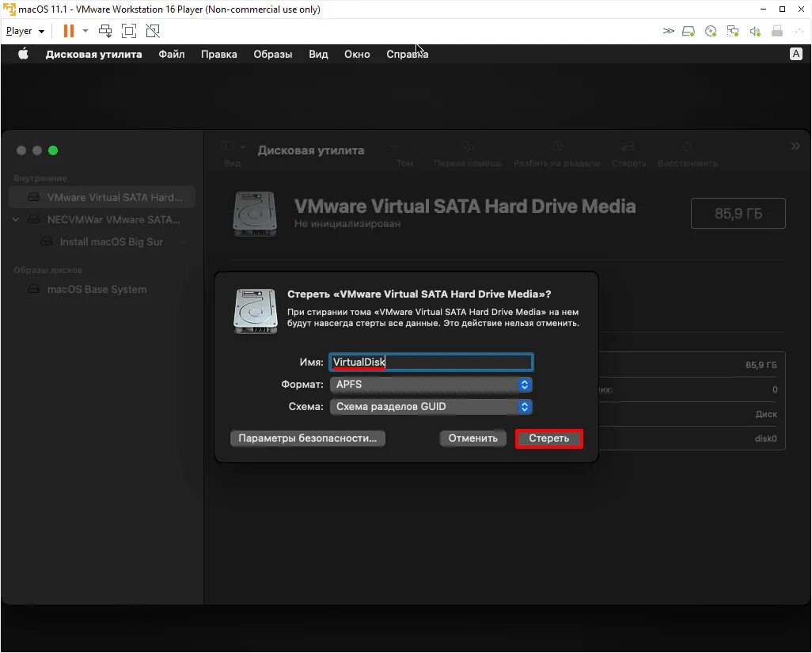Click the input source A indicator
Screen dimensions: 812x653
tap(796, 54)
